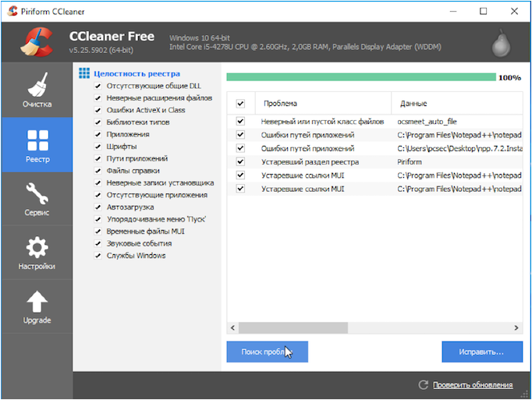Open Настройки settings section

pyautogui.click(x=37, y=253)
